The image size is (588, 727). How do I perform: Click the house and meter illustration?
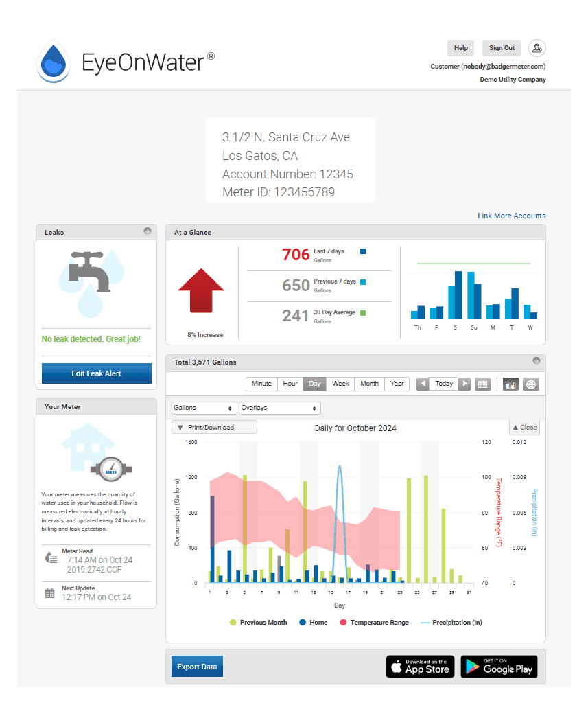tap(97, 451)
